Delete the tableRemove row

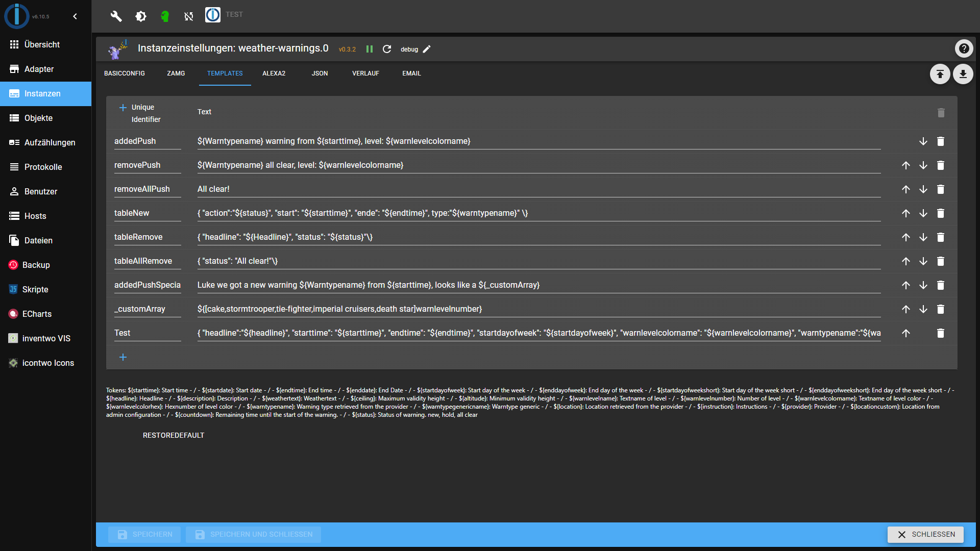[941, 237]
